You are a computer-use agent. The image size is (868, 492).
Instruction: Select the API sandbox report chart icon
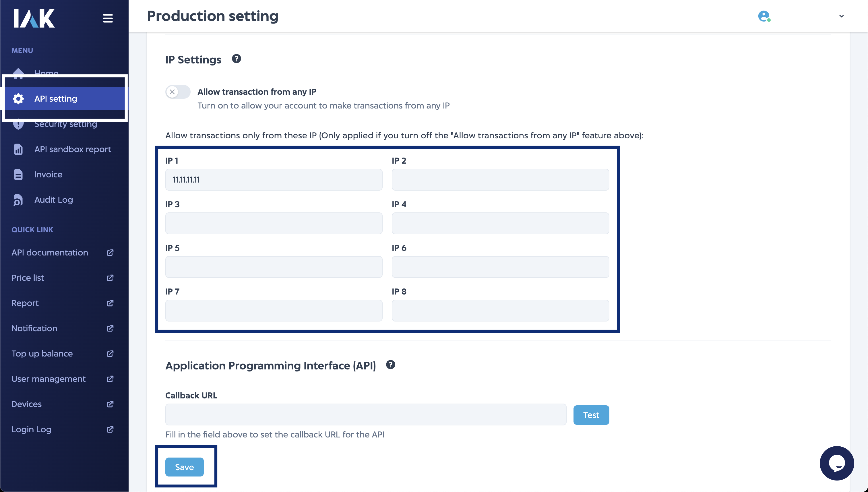[x=18, y=149]
